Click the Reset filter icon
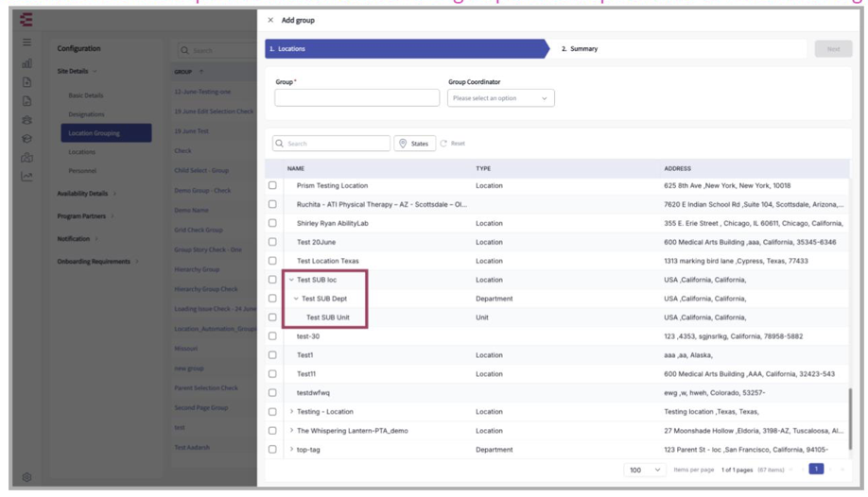Viewport: 868px width, 497px height. click(x=443, y=144)
